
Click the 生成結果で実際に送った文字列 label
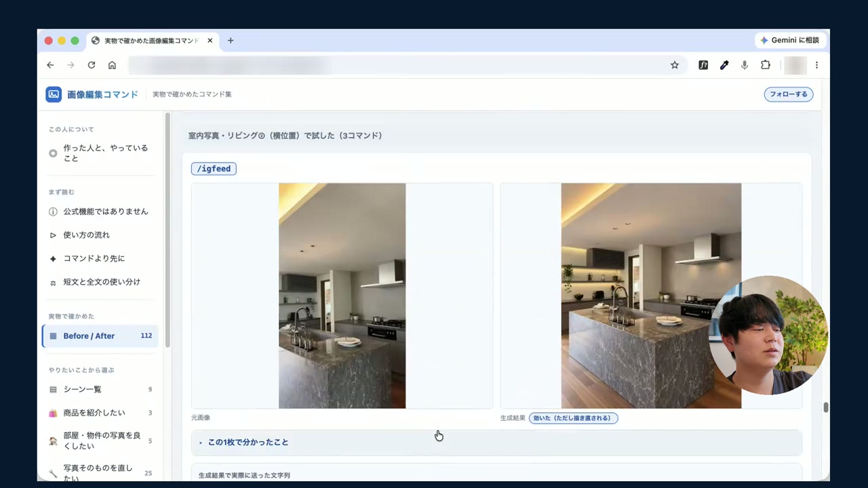tap(244, 476)
